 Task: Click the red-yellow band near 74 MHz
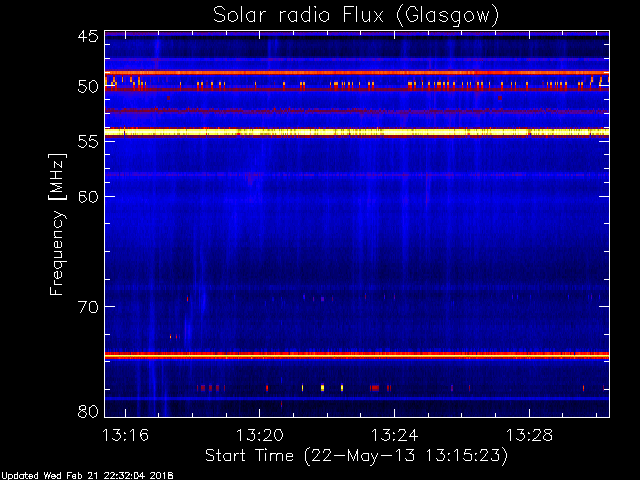pyautogui.click(x=357, y=356)
